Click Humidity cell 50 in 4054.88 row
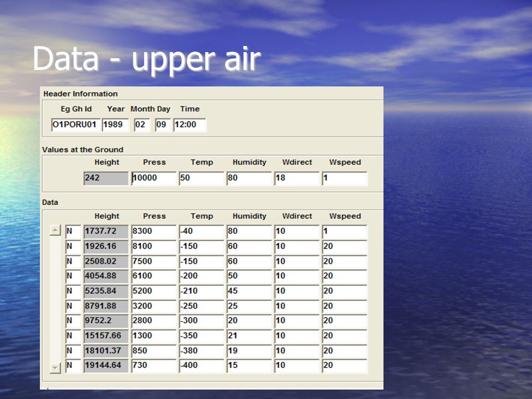 (249, 277)
